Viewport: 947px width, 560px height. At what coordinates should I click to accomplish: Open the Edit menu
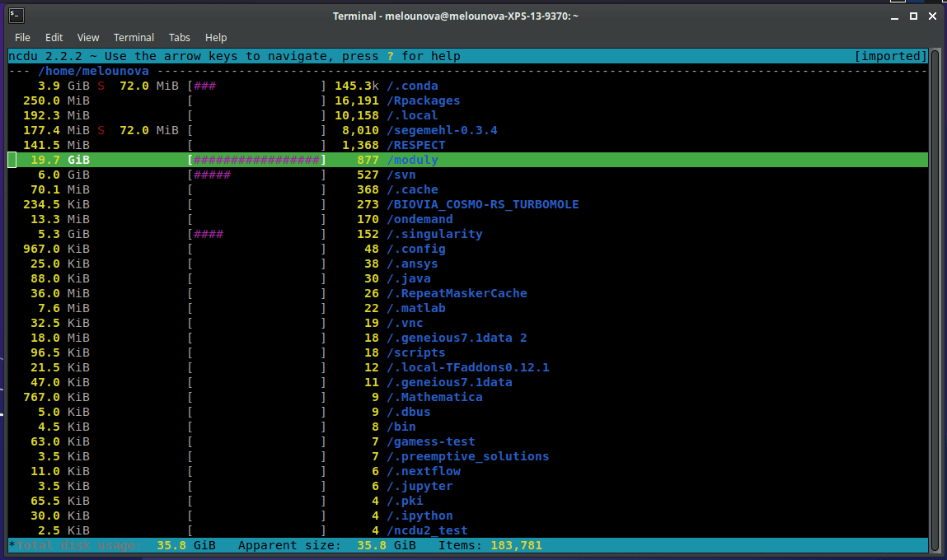click(54, 37)
